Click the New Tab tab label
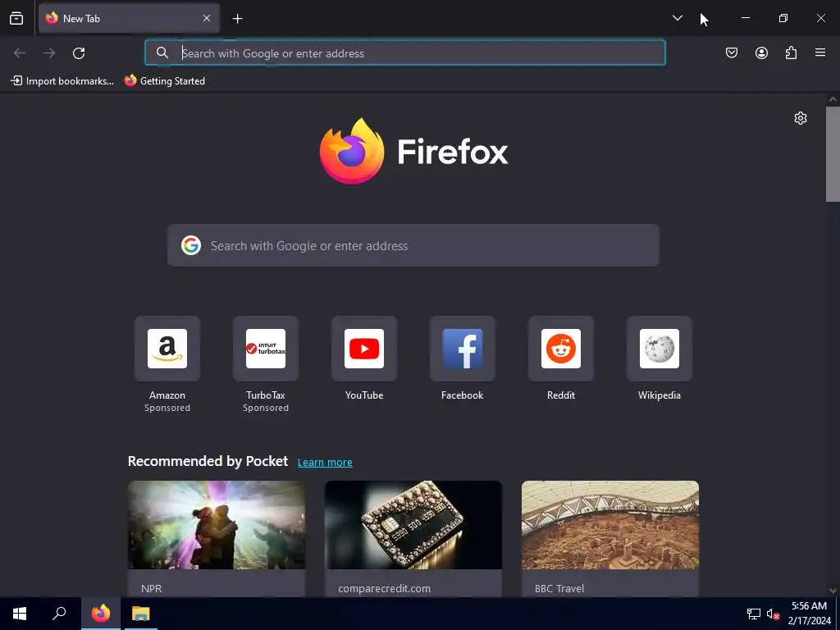The image size is (840, 630). tap(81, 19)
